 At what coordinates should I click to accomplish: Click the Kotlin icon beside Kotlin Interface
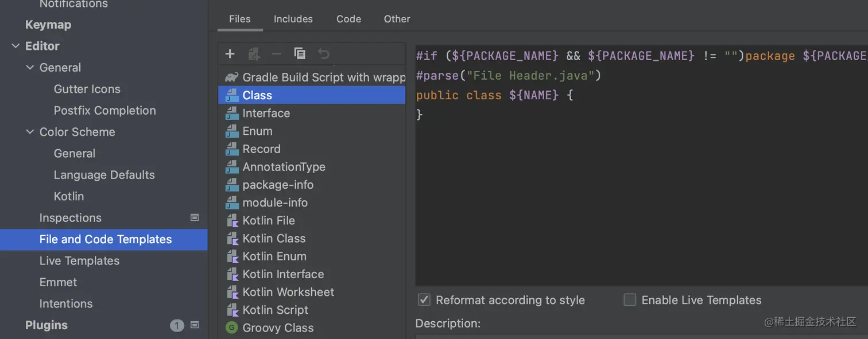click(232, 274)
